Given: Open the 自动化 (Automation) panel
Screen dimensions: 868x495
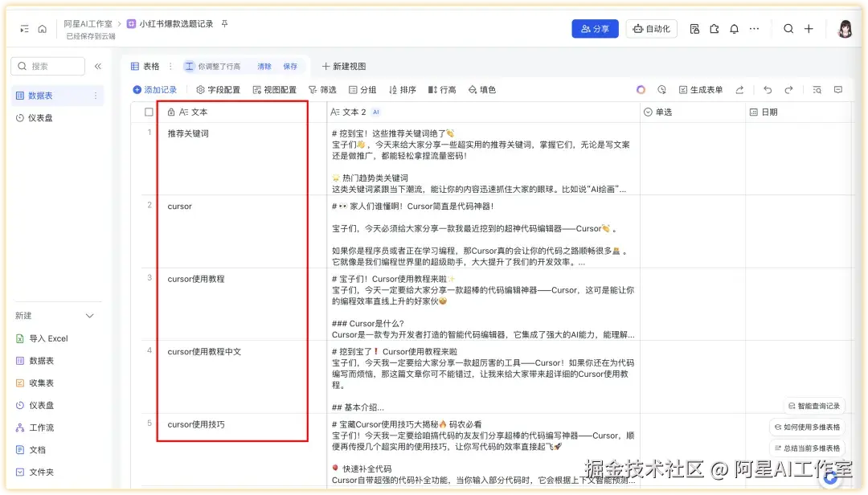Looking at the screenshot, I should tap(651, 28).
